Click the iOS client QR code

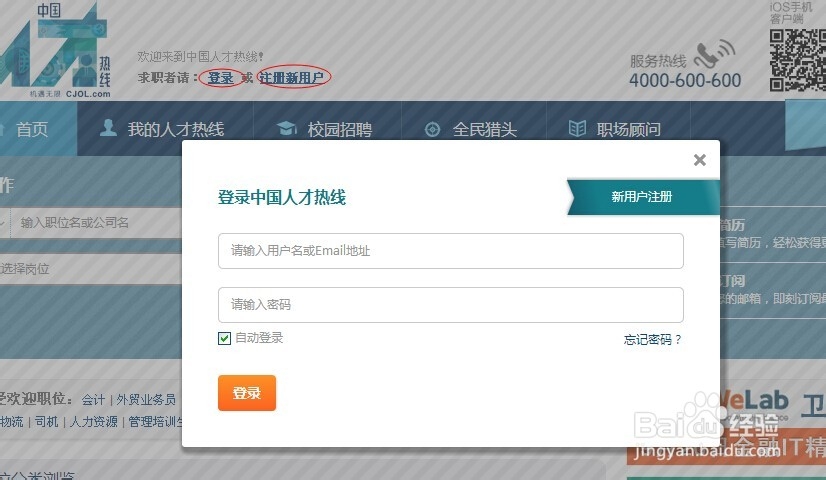[x=798, y=60]
